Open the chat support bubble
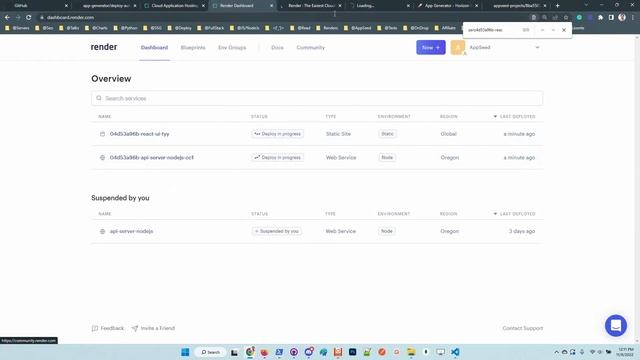Screen dimensions: 640x360 click(x=616, y=325)
